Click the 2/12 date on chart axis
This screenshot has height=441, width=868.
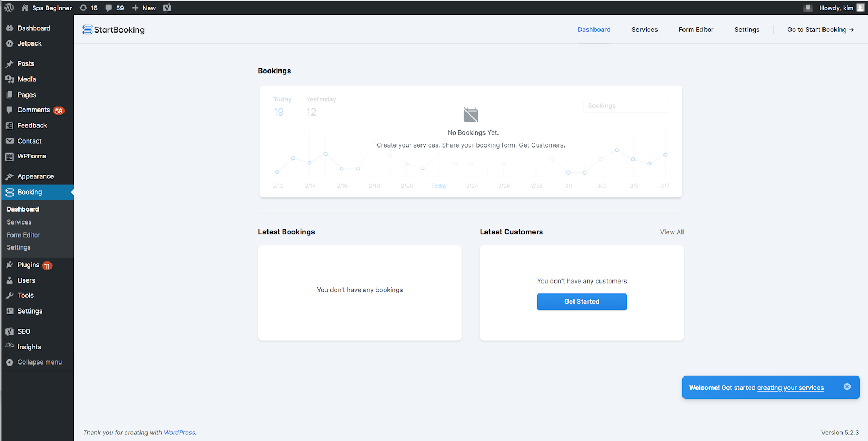coord(278,186)
